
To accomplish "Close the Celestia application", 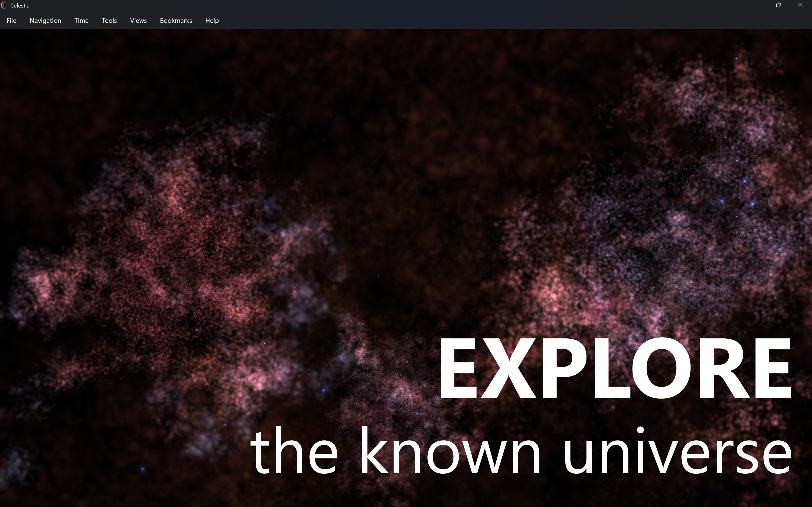I will coord(800,5).
